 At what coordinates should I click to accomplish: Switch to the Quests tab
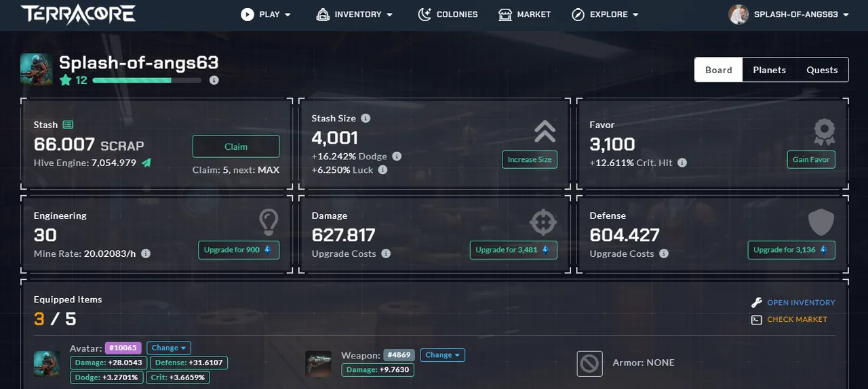tap(822, 70)
